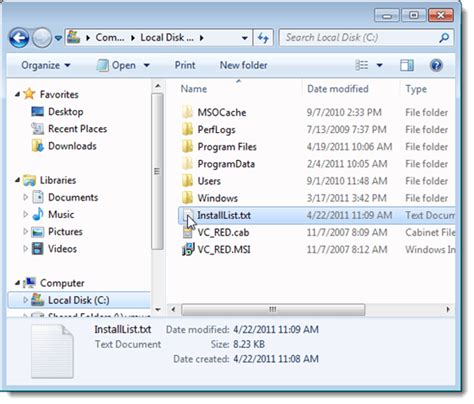Click Date modified value in details pane
Screen dimensions: 474x404
pyautogui.click(x=276, y=330)
